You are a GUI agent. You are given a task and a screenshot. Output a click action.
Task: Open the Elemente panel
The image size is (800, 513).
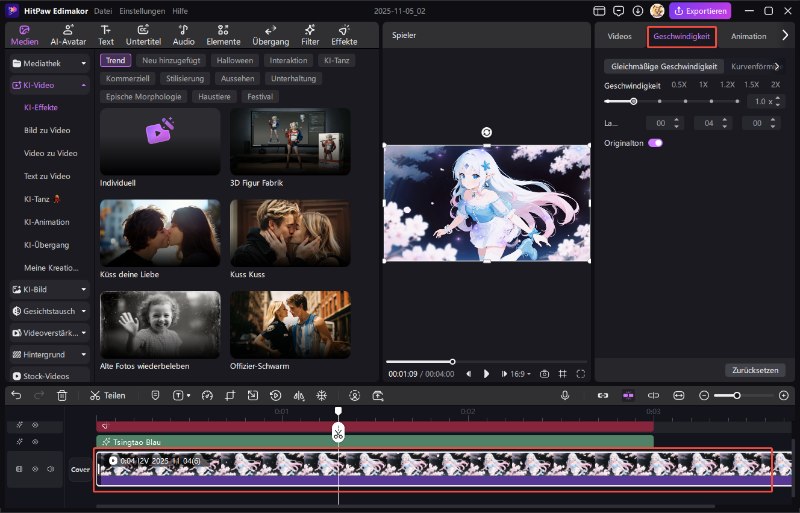click(223, 35)
